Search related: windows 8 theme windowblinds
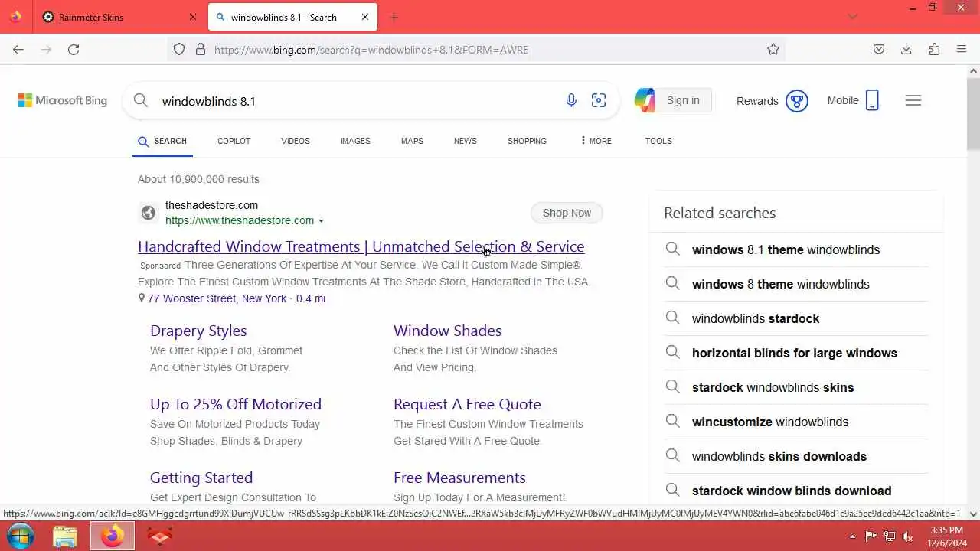 [x=796, y=284]
